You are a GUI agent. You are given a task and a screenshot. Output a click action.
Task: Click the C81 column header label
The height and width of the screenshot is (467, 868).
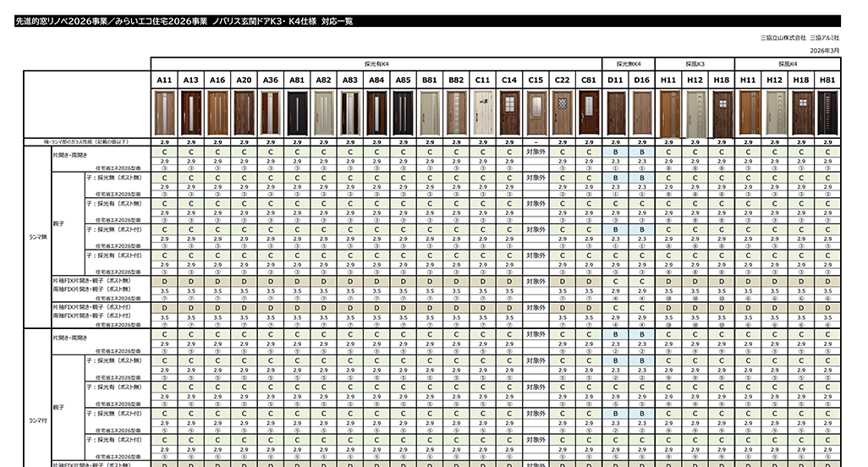(x=589, y=80)
